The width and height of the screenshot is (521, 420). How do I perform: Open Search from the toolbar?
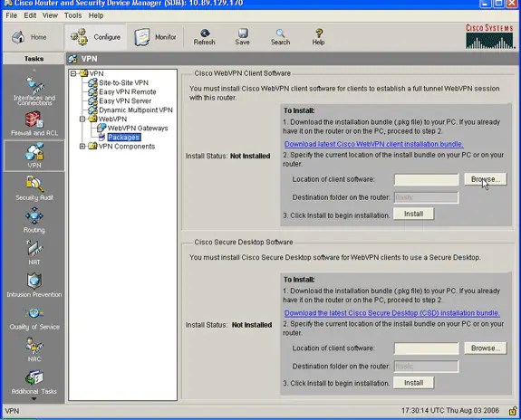click(x=281, y=37)
